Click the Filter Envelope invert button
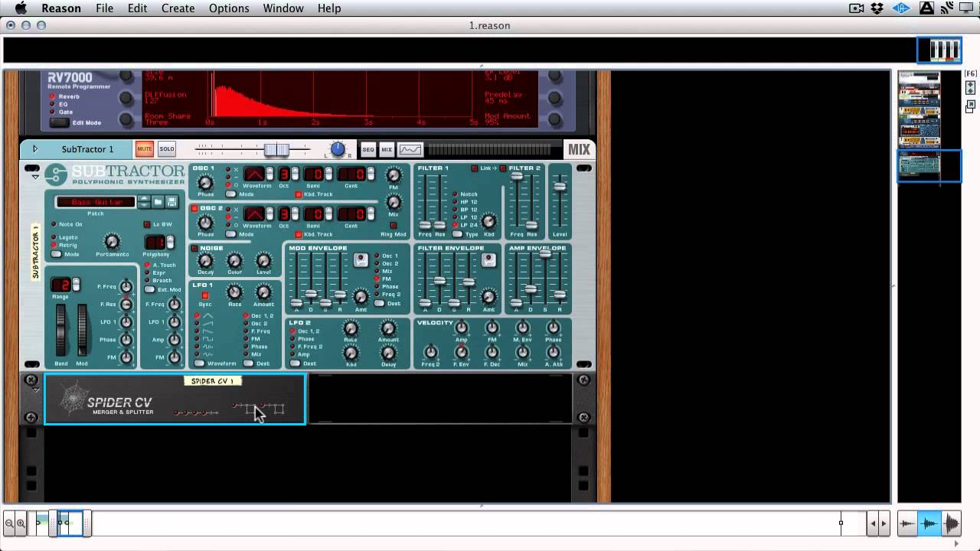Image resolution: width=980 pixels, height=551 pixels. pos(488,260)
